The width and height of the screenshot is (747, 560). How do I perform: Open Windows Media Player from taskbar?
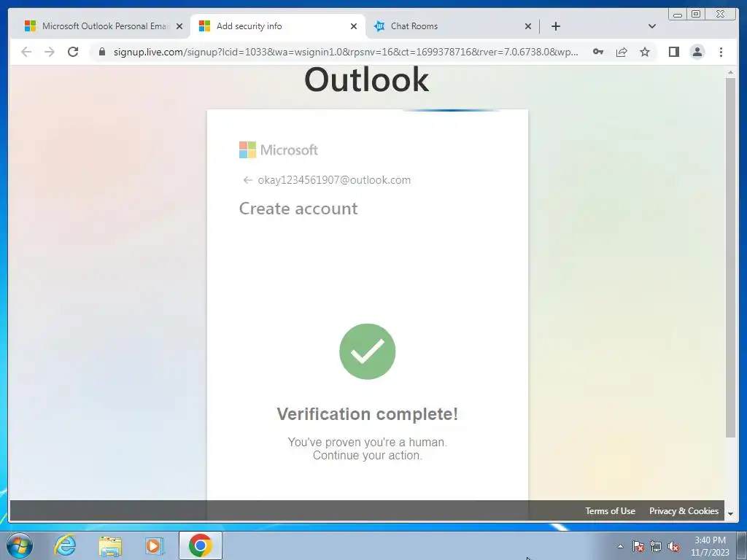coord(155,545)
